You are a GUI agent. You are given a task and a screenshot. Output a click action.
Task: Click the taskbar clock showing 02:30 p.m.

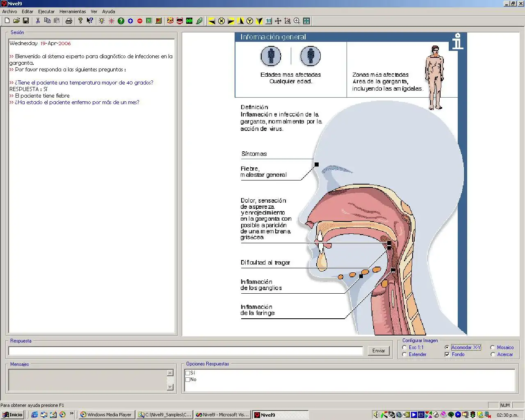[x=507, y=415]
